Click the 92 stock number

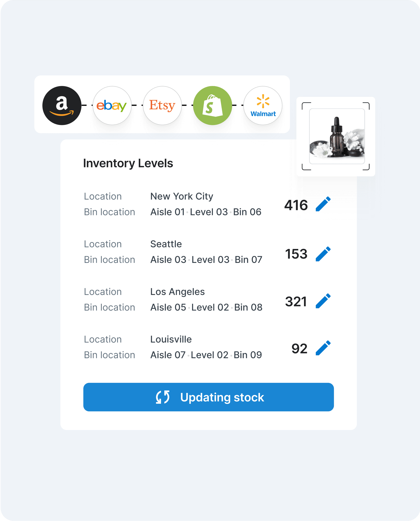(x=299, y=349)
